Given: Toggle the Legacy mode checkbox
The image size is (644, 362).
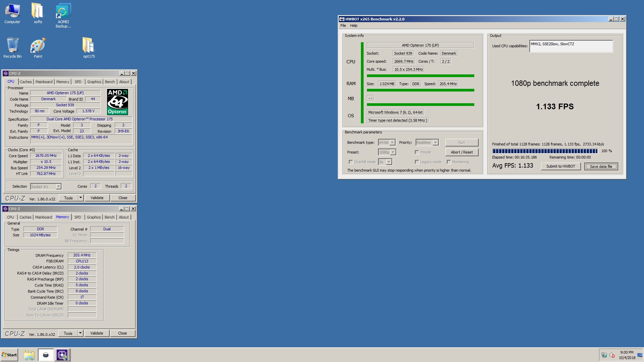Looking at the screenshot, I should click(x=417, y=162).
